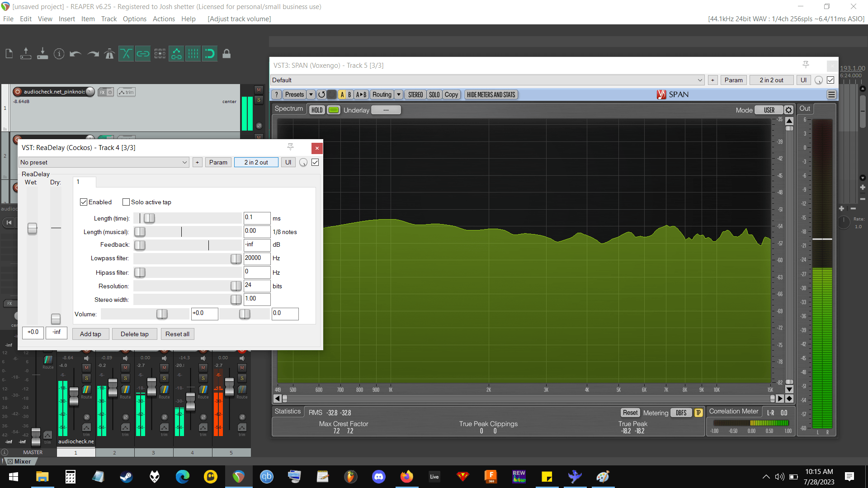Image resolution: width=868 pixels, height=488 pixels.
Task: Toggle Ripple editing grid icon
Action: pyautogui.click(x=160, y=54)
